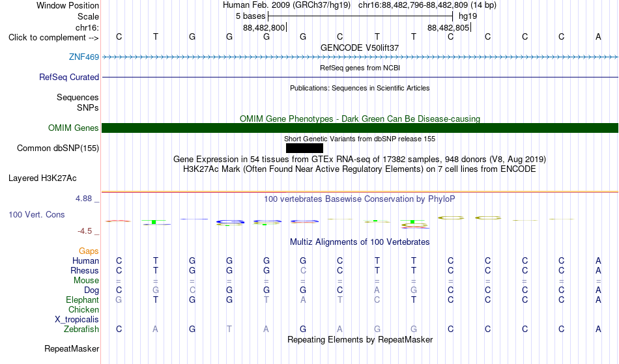The width and height of the screenshot is (619, 364).
Task: Click 'Multiz Alignments of 100 Vertebrates' title
Action: point(360,242)
